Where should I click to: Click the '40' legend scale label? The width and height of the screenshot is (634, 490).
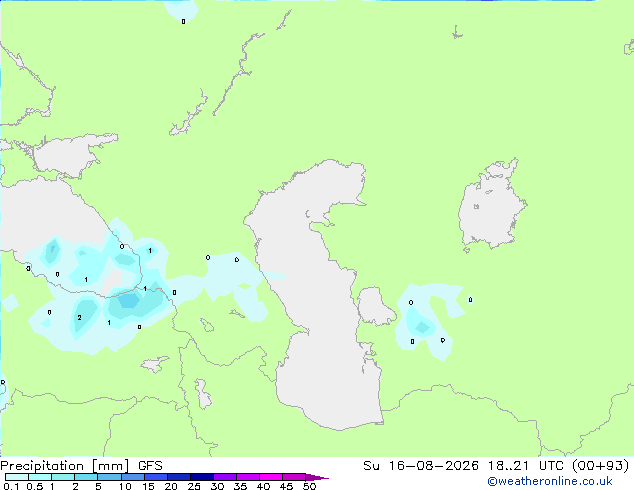pyautogui.click(x=263, y=486)
